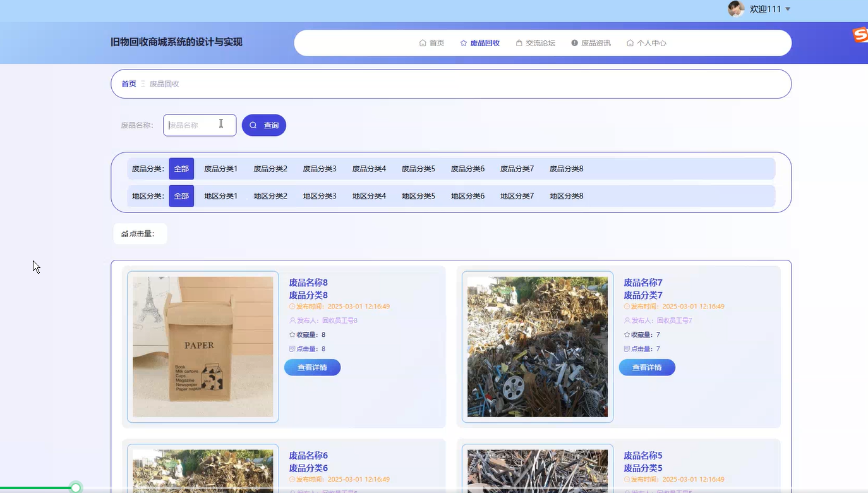This screenshot has width=868, height=493.
Task: Click the magnifier icon in 查询 button
Action: click(x=253, y=125)
